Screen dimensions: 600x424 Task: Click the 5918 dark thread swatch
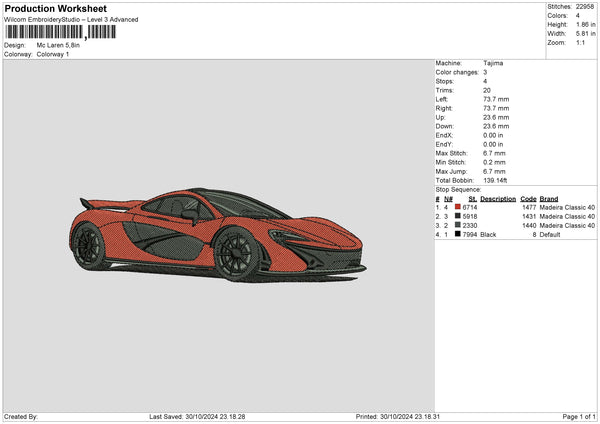458,216
